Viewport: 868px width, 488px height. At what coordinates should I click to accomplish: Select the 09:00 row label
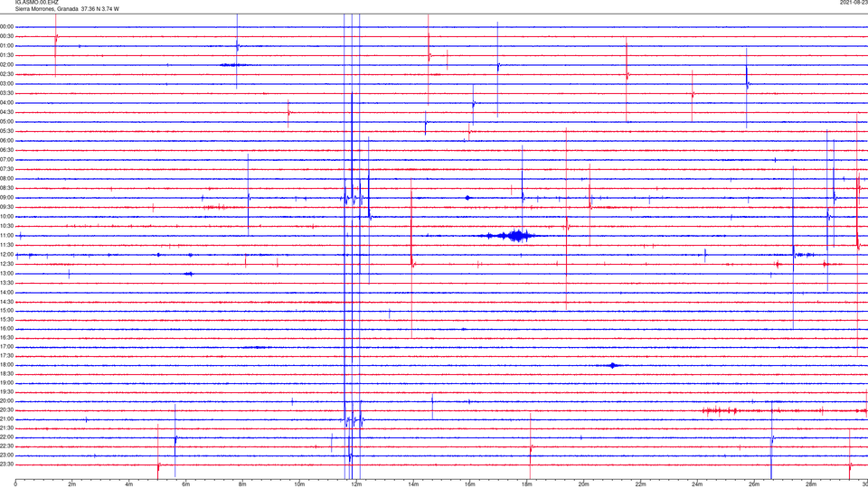pyautogui.click(x=7, y=198)
